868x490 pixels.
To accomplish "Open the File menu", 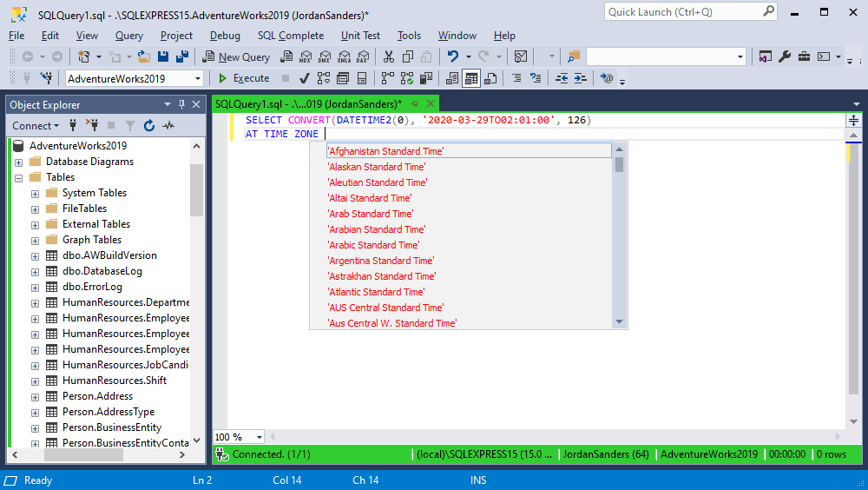I will pos(16,36).
